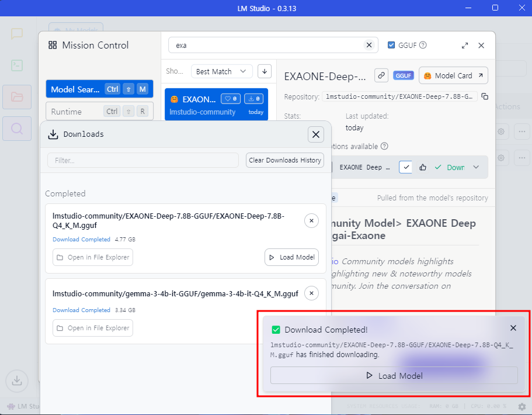Load Model in EXAONE download entry
The width and height of the screenshot is (532, 415).
pyautogui.click(x=292, y=257)
